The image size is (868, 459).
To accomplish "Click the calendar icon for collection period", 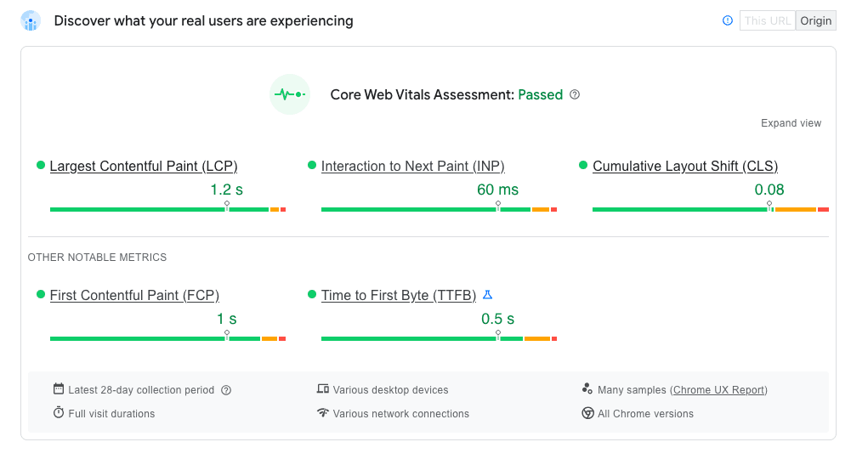I will pos(59,388).
